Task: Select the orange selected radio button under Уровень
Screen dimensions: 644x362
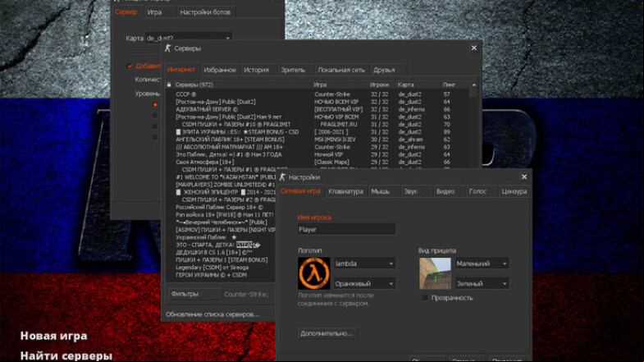Action: coord(155,105)
